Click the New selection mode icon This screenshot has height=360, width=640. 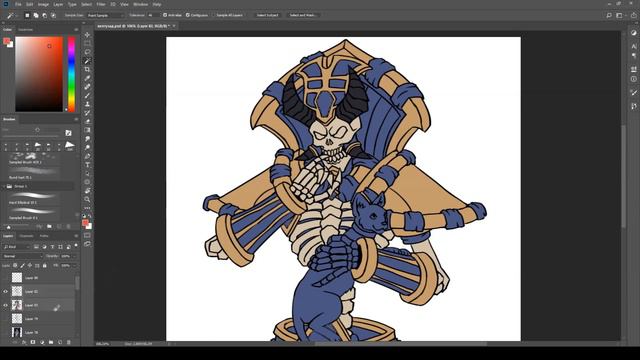(27, 15)
